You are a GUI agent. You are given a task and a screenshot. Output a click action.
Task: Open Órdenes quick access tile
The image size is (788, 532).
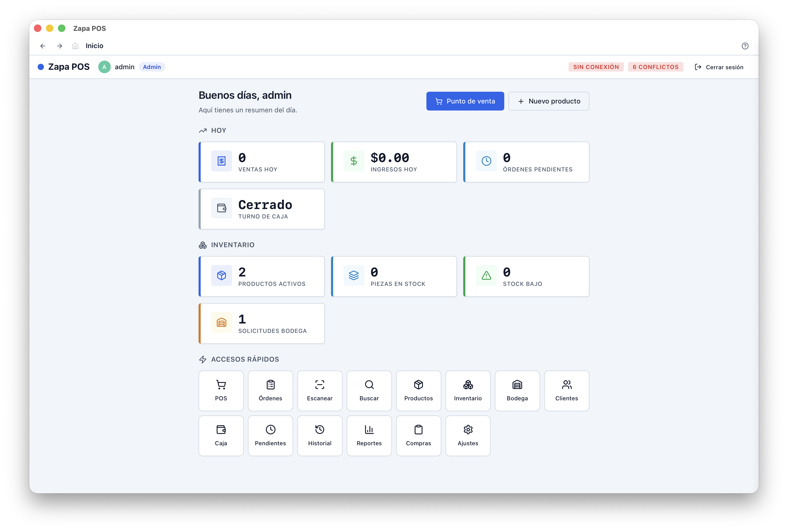[x=270, y=391]
